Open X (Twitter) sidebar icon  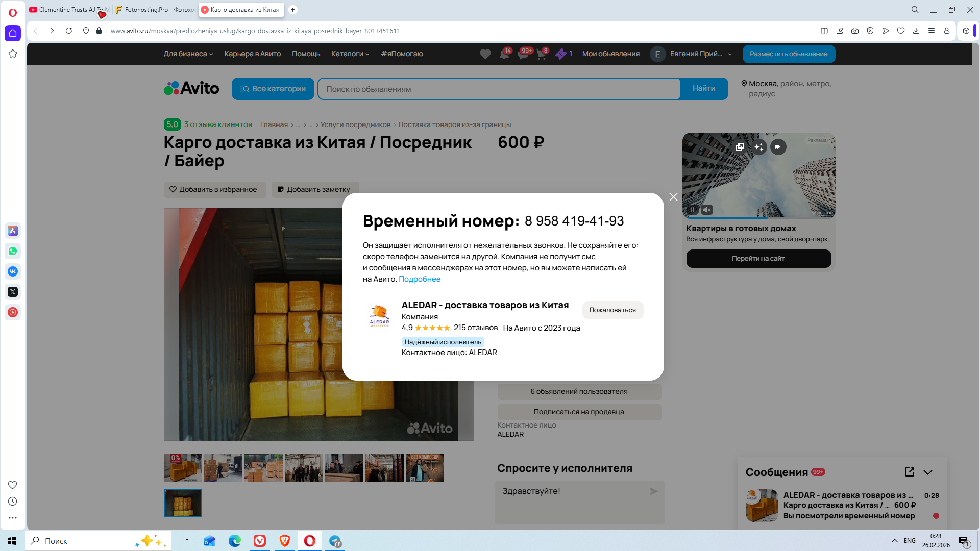tap(13, 292)
